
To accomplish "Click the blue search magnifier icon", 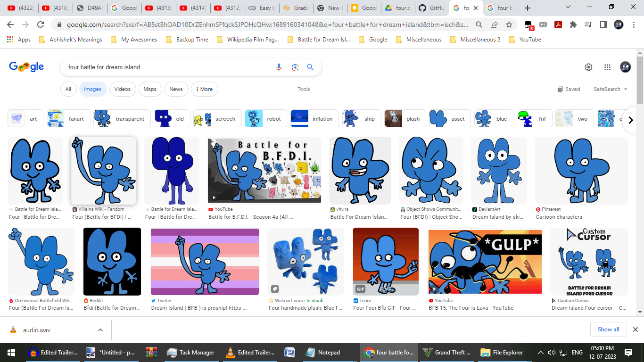I will tap(310, 67).
